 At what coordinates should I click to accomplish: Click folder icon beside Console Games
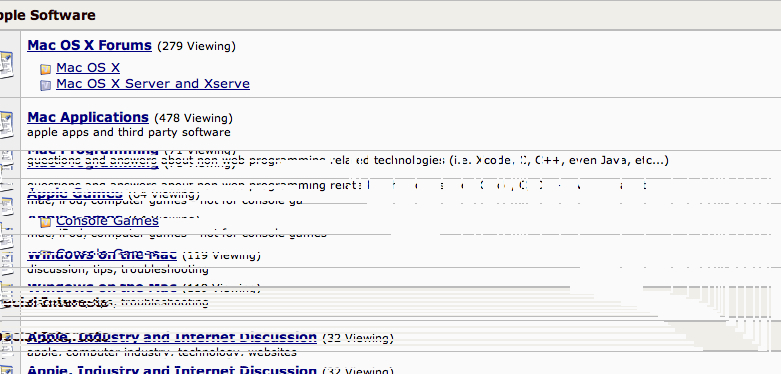45,222
